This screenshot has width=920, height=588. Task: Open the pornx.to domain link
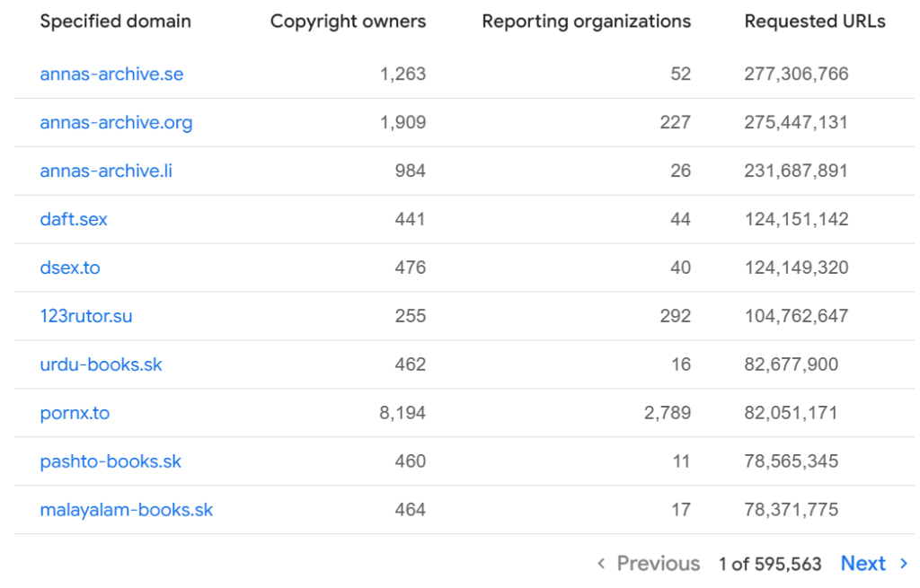[74, 413]
